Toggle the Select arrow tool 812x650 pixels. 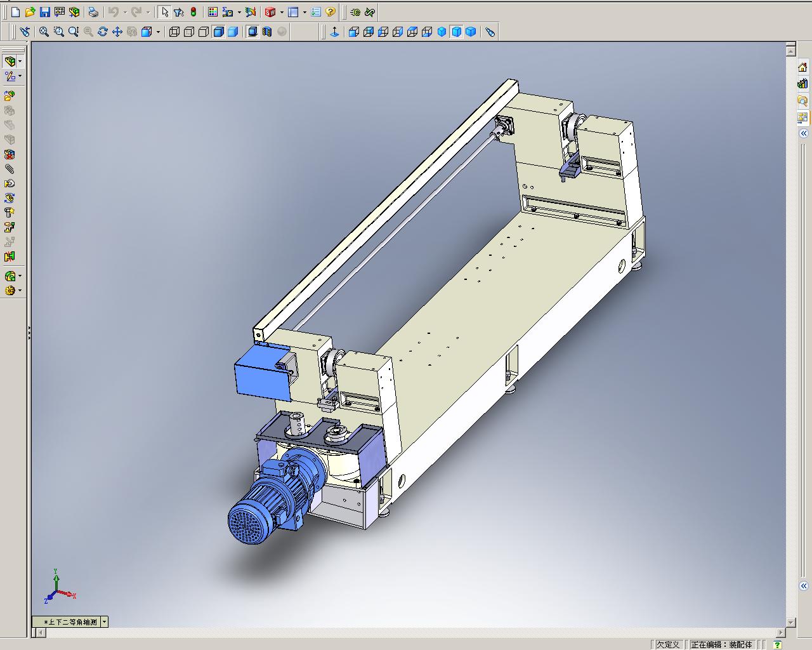164,12
